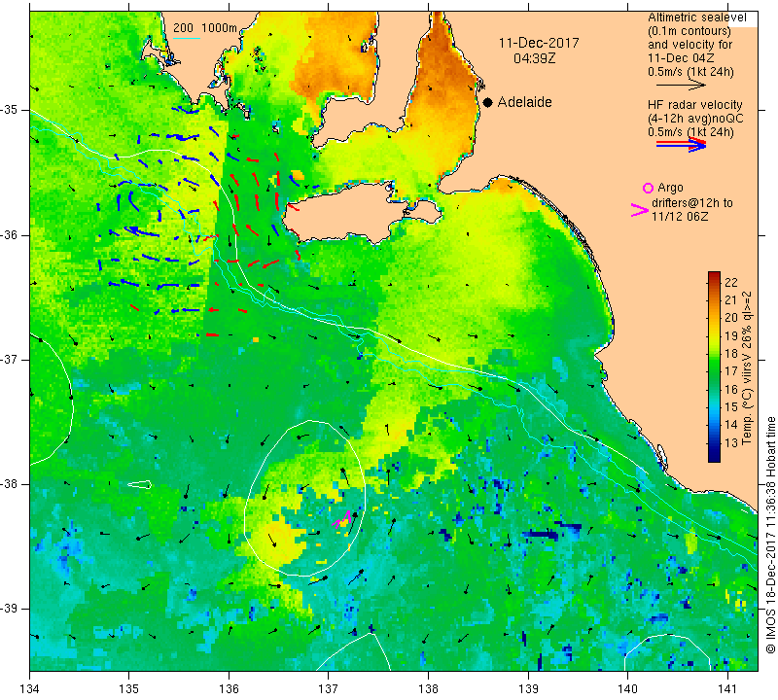The width and height of the screenshot is (778, 700).
Task: Click the '04:39Z' time label
Action: [x=534, y=58]
